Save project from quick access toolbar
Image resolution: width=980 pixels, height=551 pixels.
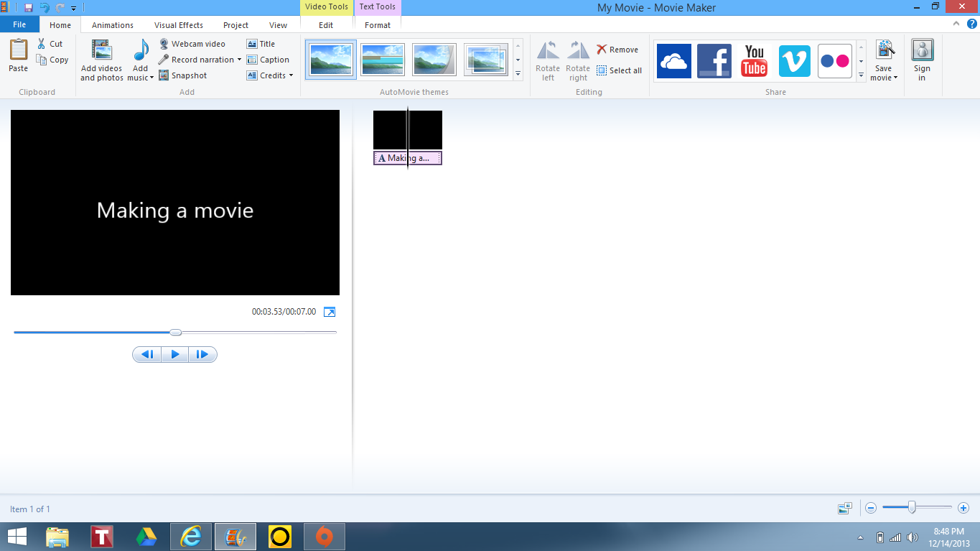29,7
